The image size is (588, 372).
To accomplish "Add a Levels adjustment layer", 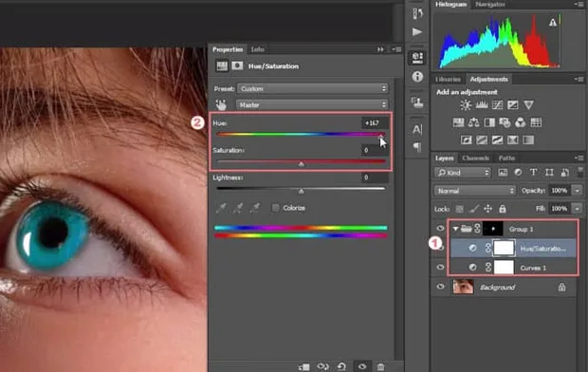I will [x=482, y=105].
